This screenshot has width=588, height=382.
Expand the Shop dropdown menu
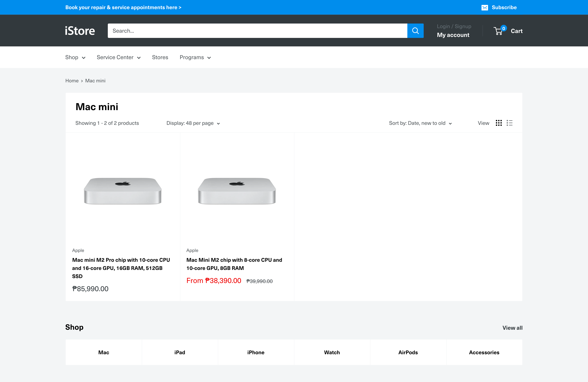[x=75, y=57]
